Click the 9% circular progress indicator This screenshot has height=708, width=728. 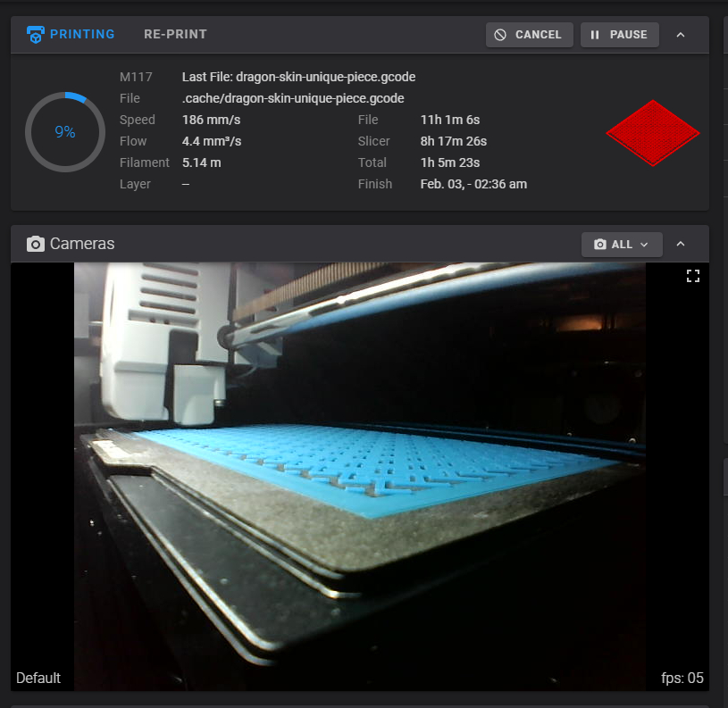(x=65, y=132)
